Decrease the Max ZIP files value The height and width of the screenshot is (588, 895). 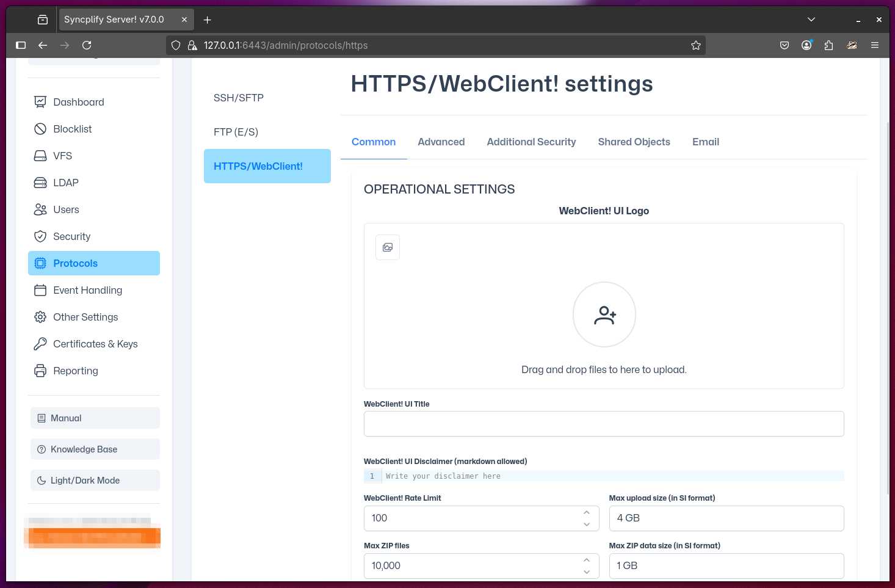pos(586,572)
